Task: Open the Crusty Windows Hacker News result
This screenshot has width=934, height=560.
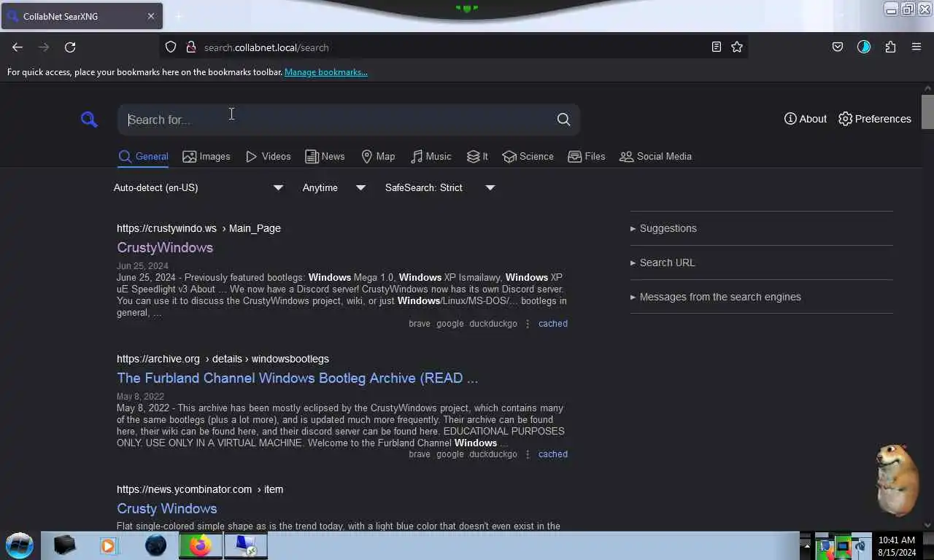Action: [167, 509]
